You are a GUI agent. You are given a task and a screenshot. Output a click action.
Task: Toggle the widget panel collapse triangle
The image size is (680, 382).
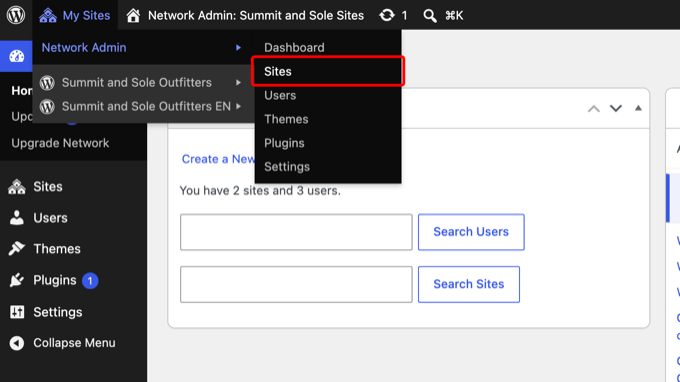pos(638,108)
